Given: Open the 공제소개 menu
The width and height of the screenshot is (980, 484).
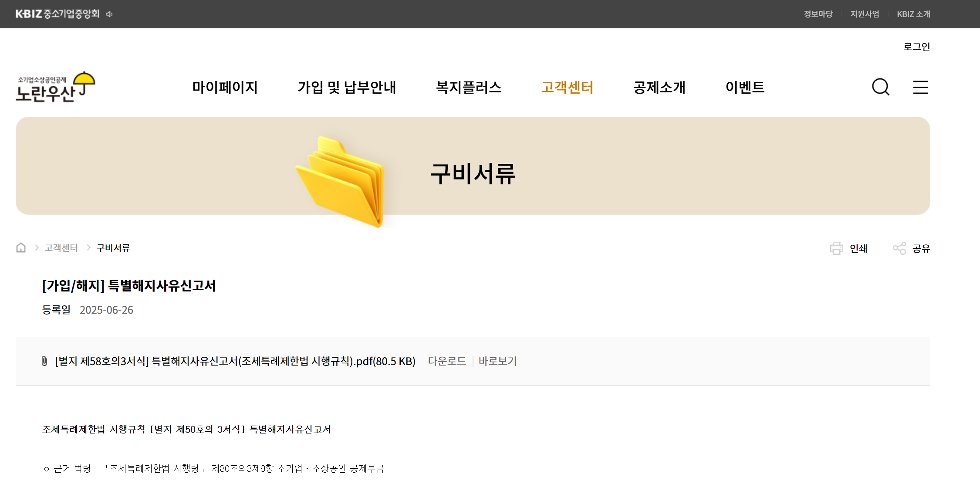Looking at the screenshot, I should click(659, 87).
